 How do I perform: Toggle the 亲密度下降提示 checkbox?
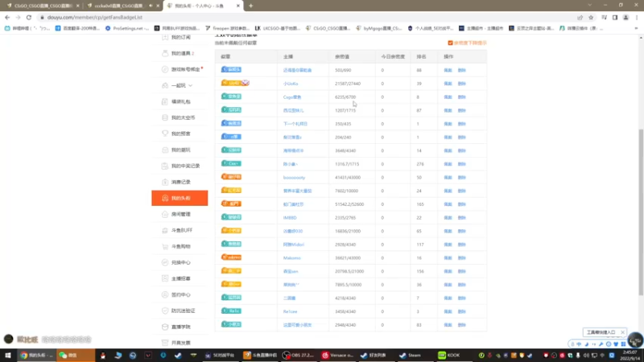450,43
